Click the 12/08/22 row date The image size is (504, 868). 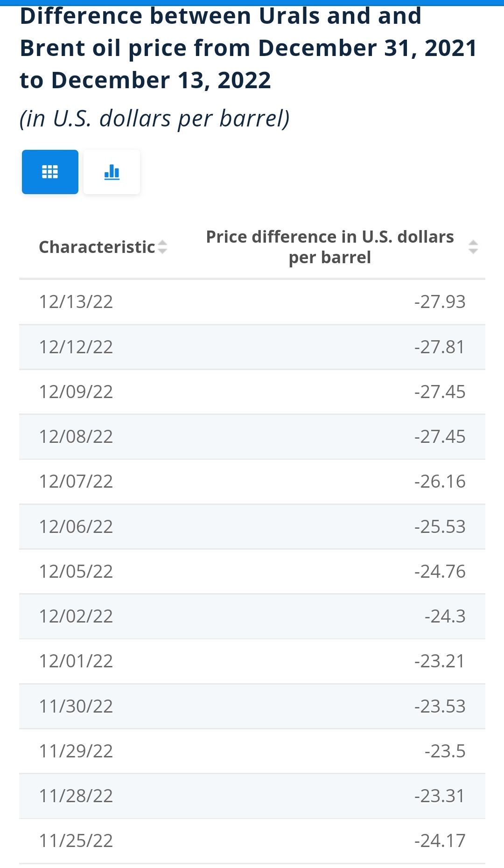pyautogui.click(x=76, y=436)
